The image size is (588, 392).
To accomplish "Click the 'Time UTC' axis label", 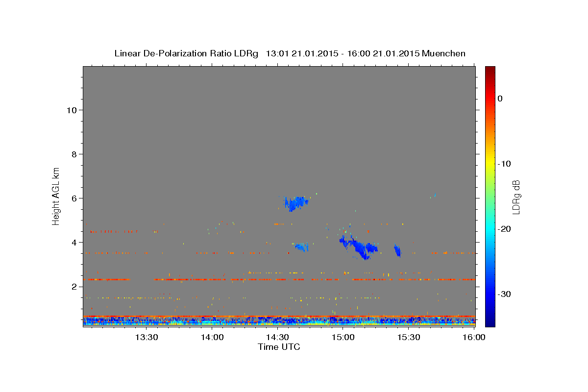I will (x=279, y=347).
